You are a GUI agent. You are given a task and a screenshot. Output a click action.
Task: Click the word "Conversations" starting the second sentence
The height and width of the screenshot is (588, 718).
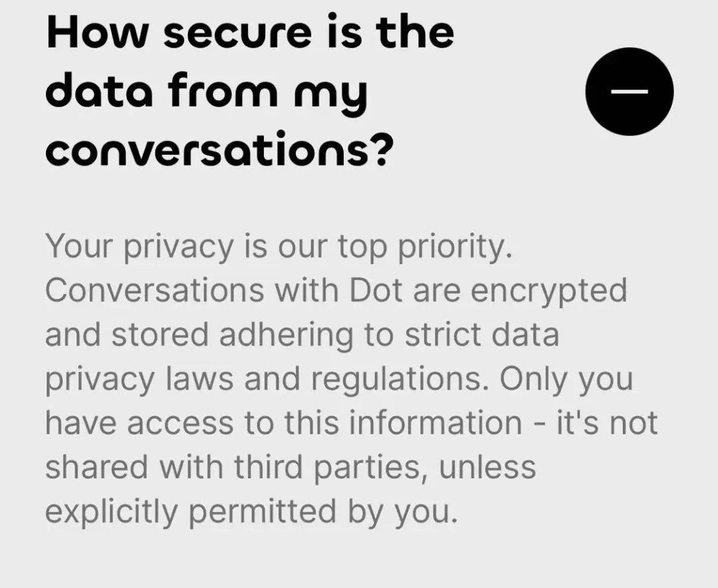point(155,291)
